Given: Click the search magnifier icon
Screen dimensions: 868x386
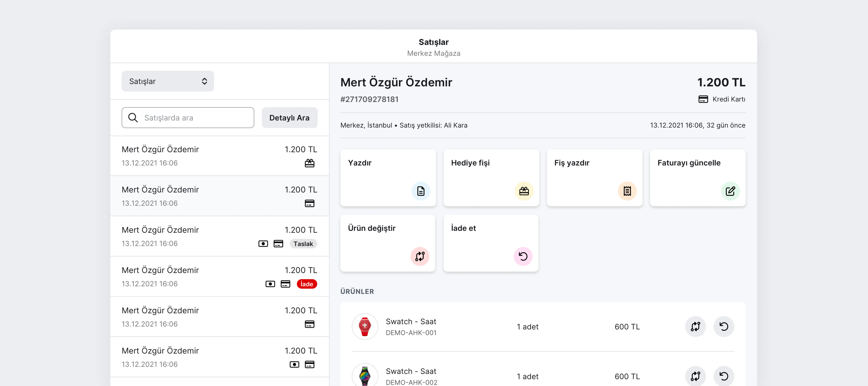Looking at the screenshot, I should pyautogui.click(x=133, y=118).
